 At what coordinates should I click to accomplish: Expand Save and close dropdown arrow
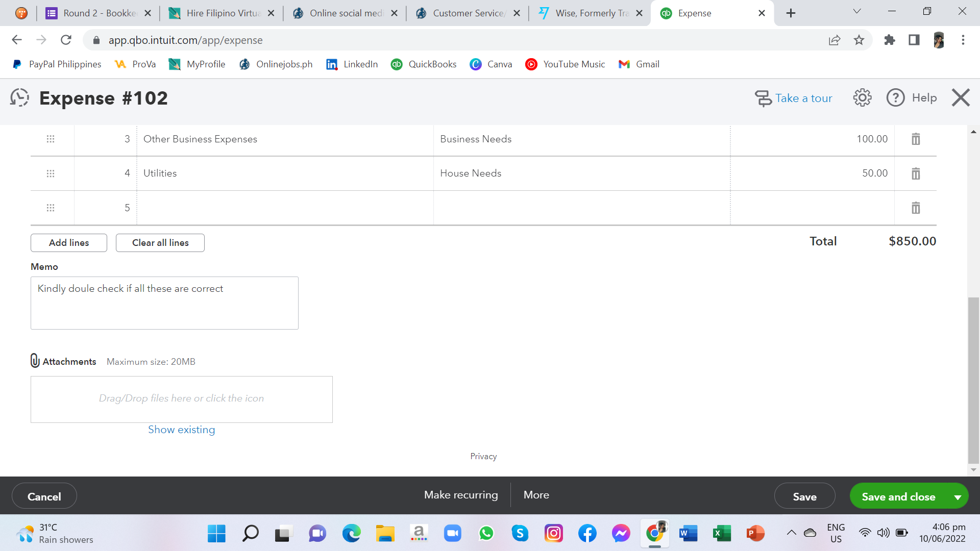tap(958, 497)
